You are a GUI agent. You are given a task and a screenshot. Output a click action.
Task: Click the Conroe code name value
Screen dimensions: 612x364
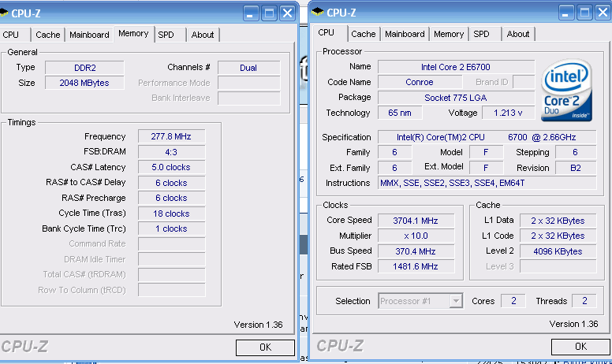420,82
